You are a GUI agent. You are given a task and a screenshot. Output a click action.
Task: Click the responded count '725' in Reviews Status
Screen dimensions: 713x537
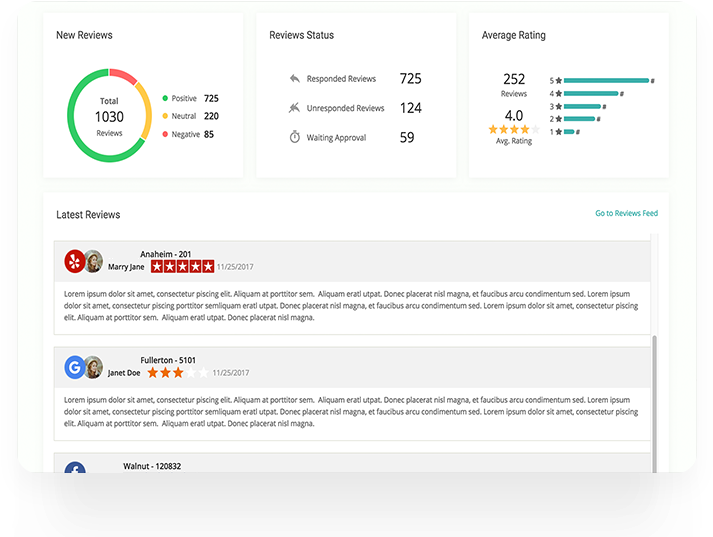(x=411, y=79)
